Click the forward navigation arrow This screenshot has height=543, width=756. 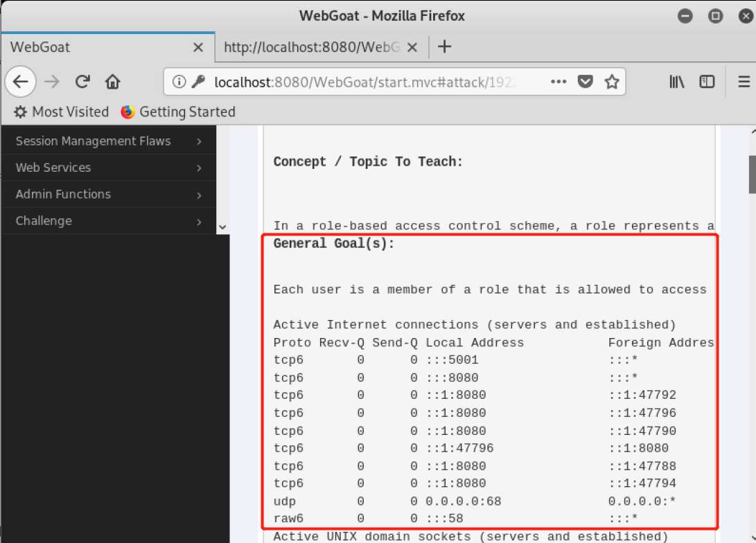tap(51, 82)
